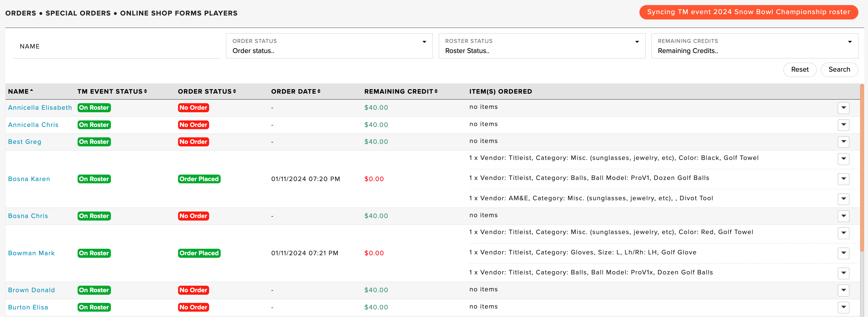The image size is (868, 317).
Task: Sort by Order Status column header
Action: (x=207, y=91)
